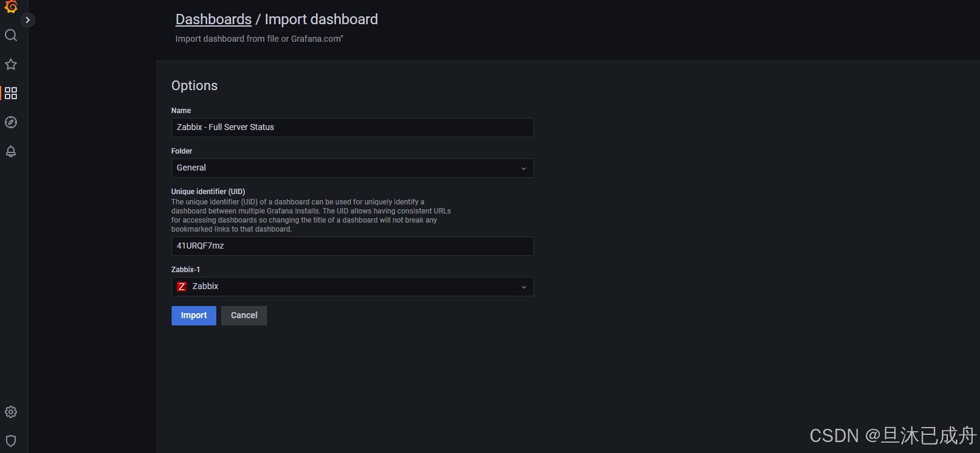
Task: Click the 'Unique identifier (UID)' label
Action: click(208, 192)
